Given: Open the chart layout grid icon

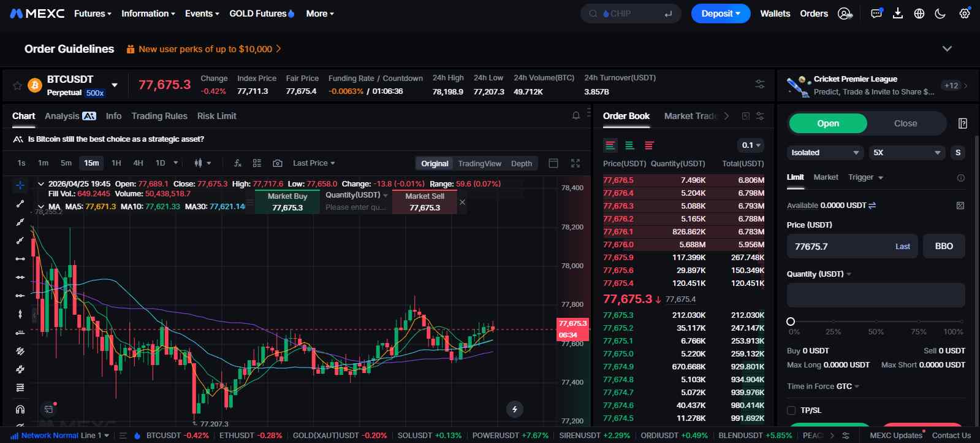Looking at the screenshot, I should 257,163.
